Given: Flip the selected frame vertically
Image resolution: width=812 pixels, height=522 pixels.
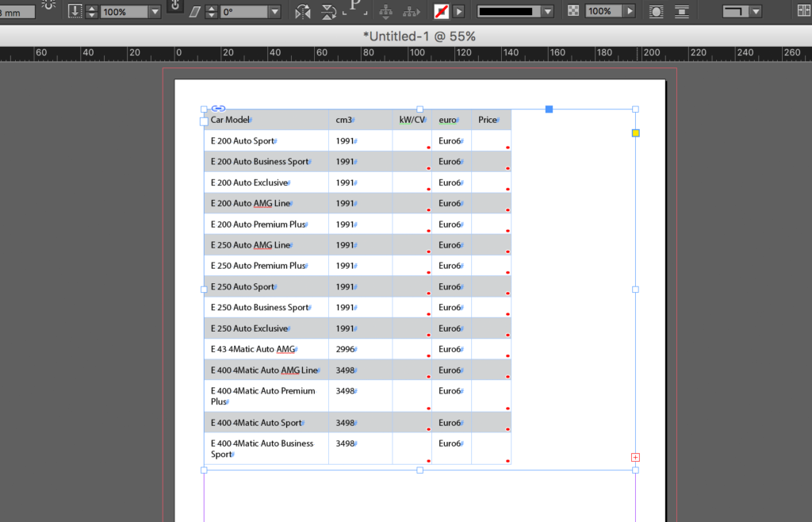Looking at the screenshot, I should (x=328, y=11).
